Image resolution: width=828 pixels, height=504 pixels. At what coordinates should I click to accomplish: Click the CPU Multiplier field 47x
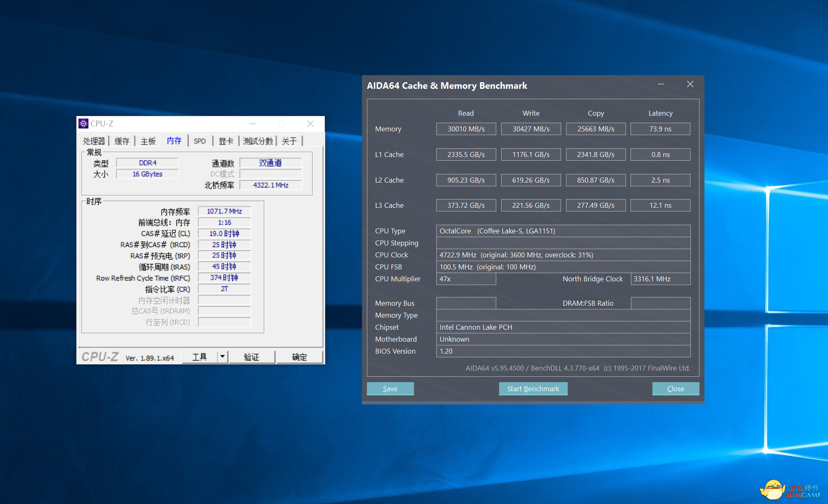tap(466, 279)
